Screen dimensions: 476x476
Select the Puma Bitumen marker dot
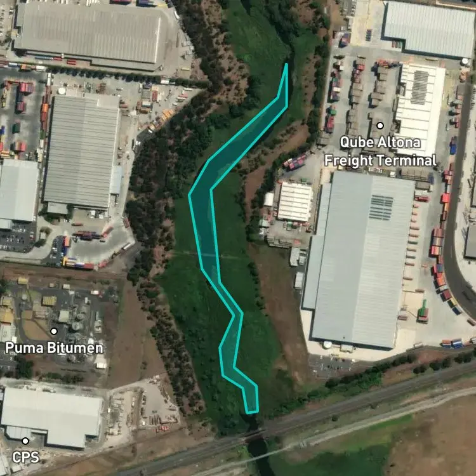click(54, 331)
